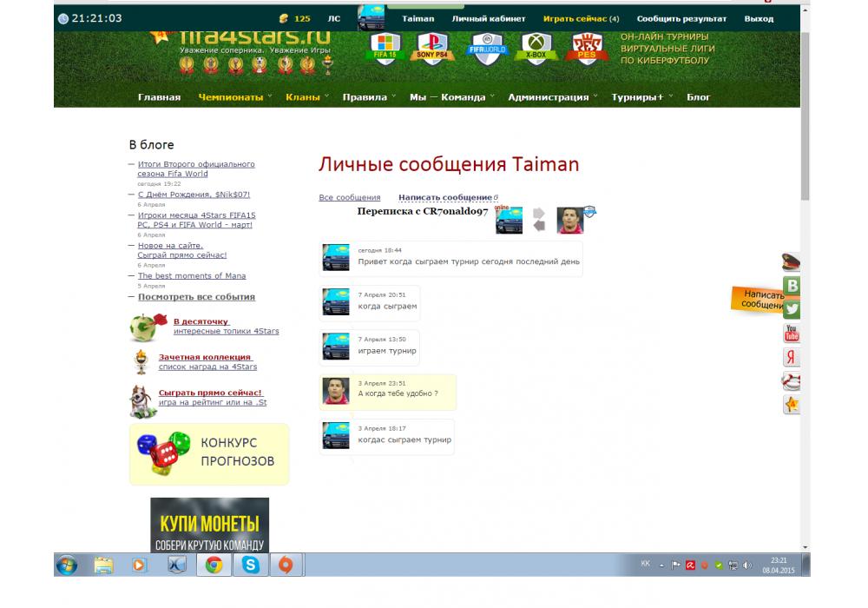Open Новое на сайте blog link
Viewport: 868px width, 608px height.
point(182,250)
